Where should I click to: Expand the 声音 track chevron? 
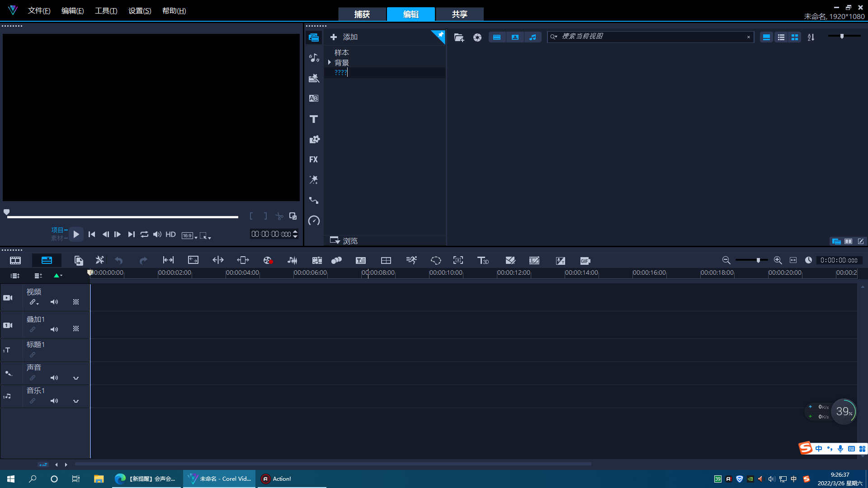76,378
